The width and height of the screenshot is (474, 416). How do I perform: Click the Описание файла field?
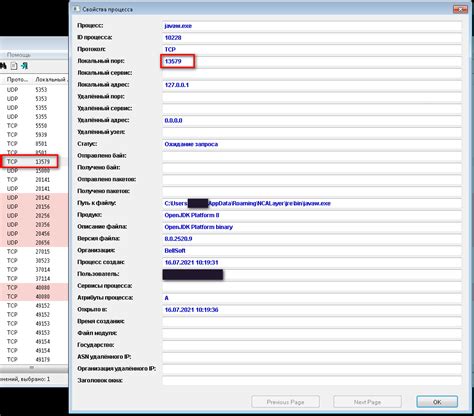pos(312,227)
